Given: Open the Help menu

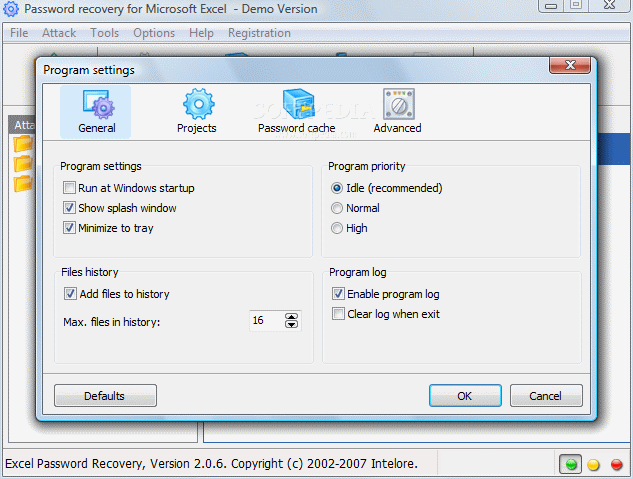Looking at the screenshot, I should pyautogui.click(x=201, y=33).
